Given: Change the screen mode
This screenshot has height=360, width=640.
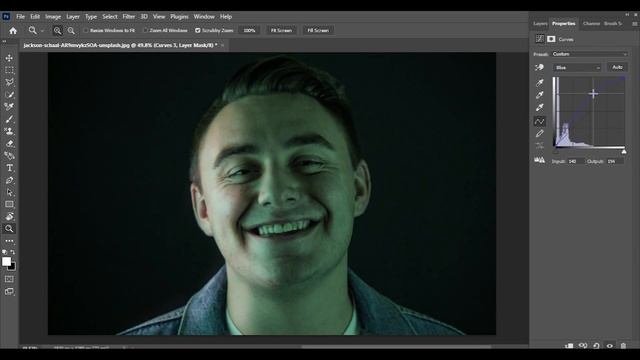Looking at the screenshot, I should 9,291.
